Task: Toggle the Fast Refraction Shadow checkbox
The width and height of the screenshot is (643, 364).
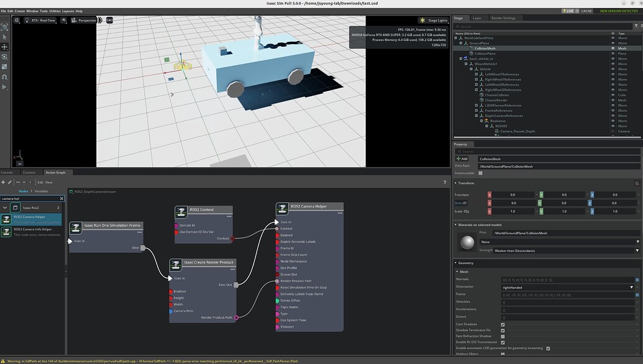Action: point(503,335)
